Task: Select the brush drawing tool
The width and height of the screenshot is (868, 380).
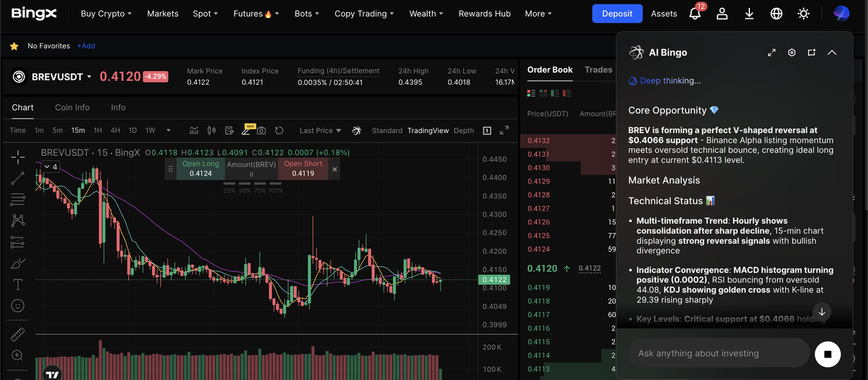Action: 18,263
